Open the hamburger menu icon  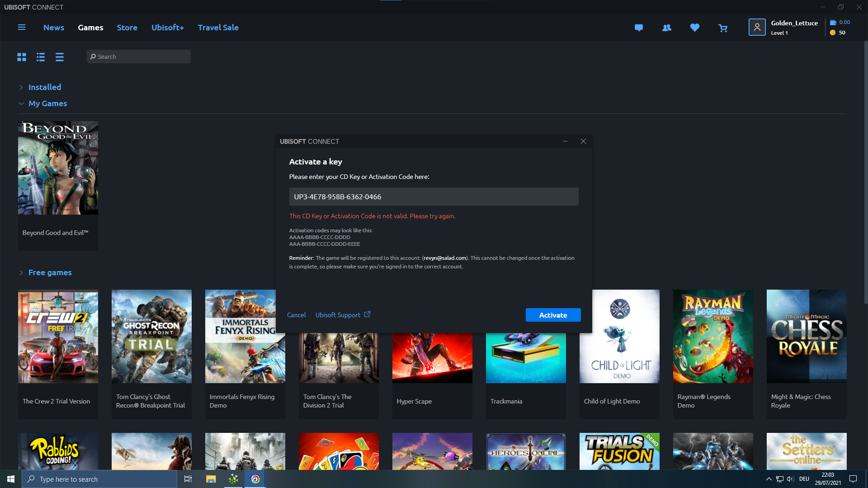pyautogui.click(x=21, y=28)
